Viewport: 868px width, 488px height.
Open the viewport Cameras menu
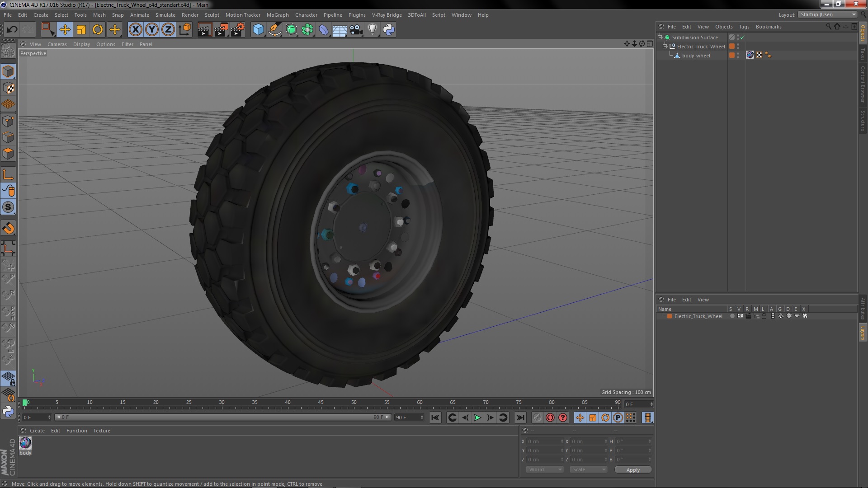[x=57, y=44]
